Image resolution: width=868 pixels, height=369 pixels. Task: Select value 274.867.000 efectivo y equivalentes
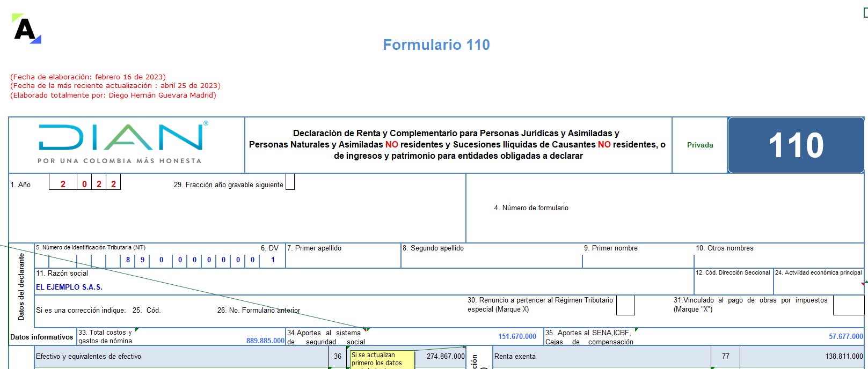click(x=446, y=356)
